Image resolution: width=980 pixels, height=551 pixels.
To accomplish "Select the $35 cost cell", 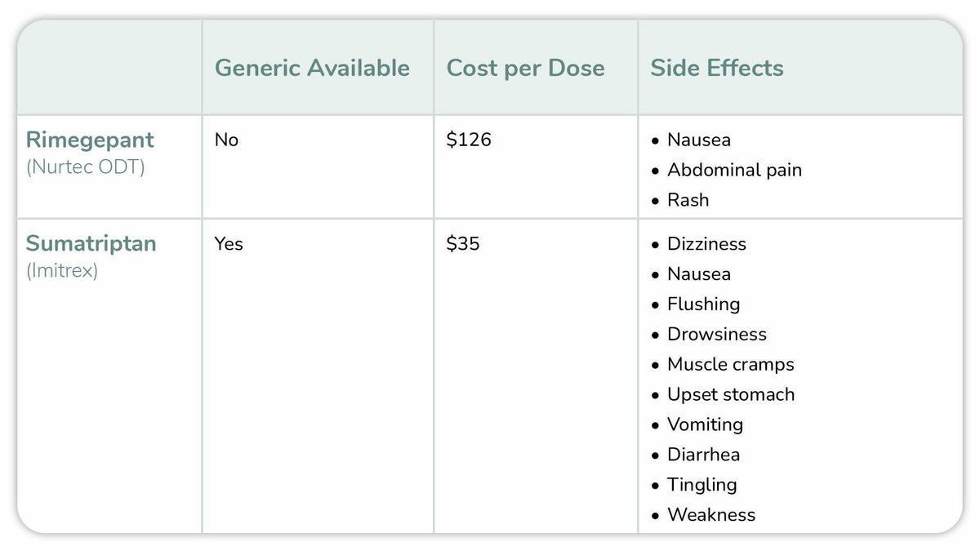I will coord(463,244).
